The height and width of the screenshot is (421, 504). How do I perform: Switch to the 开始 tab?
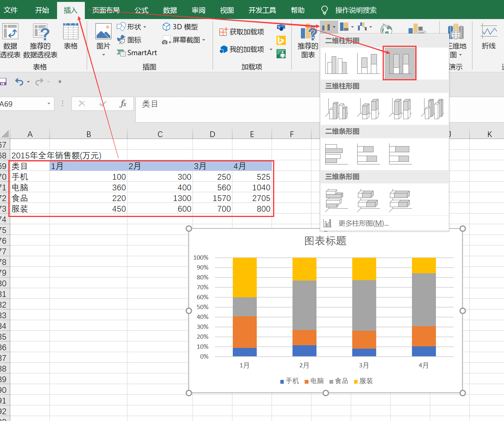click(x=42, y=10)
